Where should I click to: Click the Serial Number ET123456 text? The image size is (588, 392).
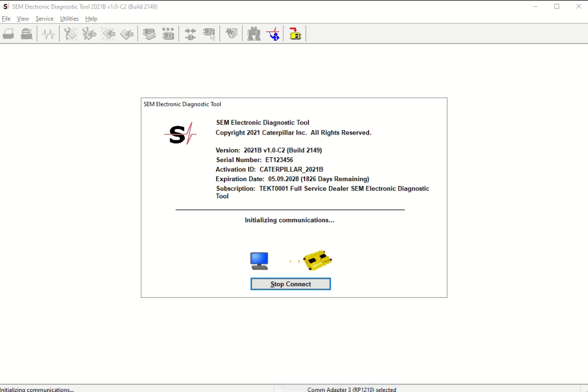255,160
